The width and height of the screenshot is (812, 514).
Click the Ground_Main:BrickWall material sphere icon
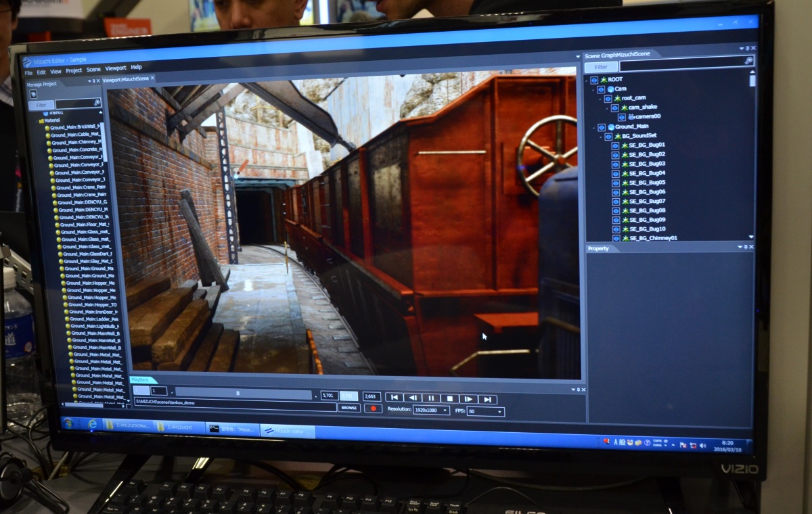(x=47, y=127)
